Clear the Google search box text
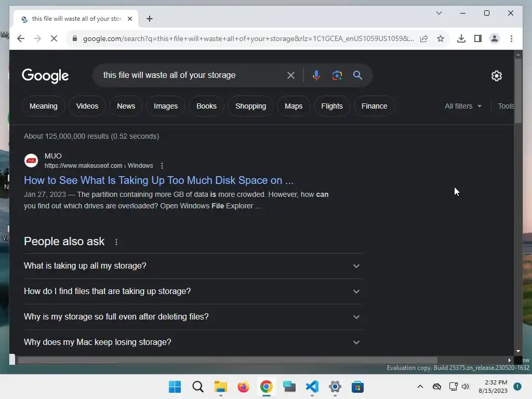 click(x=291, y=75)
